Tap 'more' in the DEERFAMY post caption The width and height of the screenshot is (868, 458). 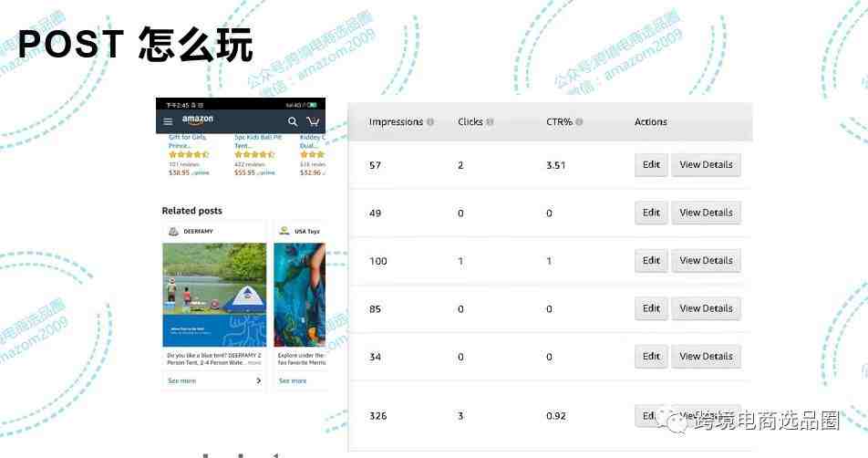[254, 363]
